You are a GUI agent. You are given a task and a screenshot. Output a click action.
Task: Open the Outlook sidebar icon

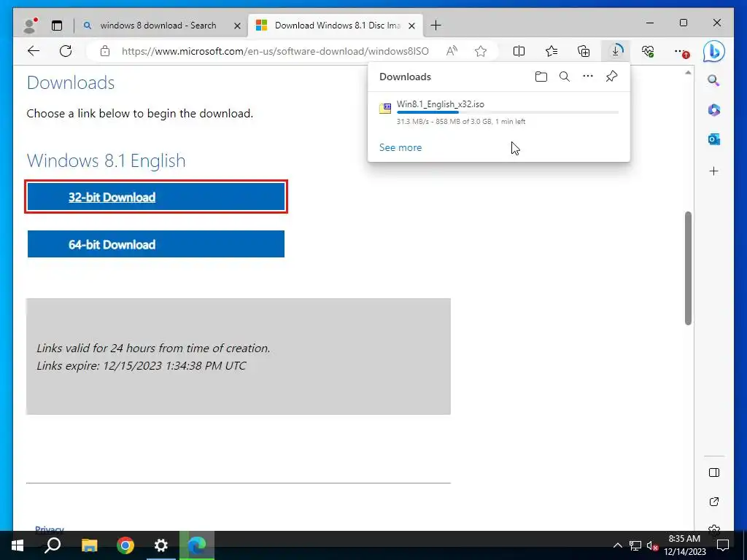coord(713,139)
